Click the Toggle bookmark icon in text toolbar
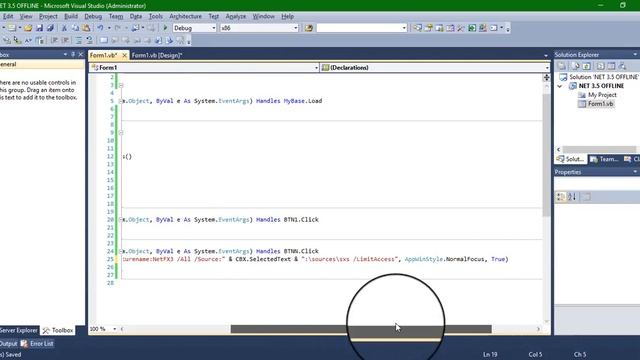This screenshot has width=640, height=360. (104, 40)
